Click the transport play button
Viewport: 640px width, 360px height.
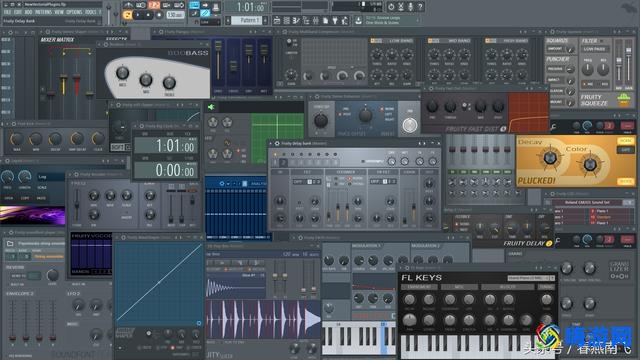(x=138, y=15)
